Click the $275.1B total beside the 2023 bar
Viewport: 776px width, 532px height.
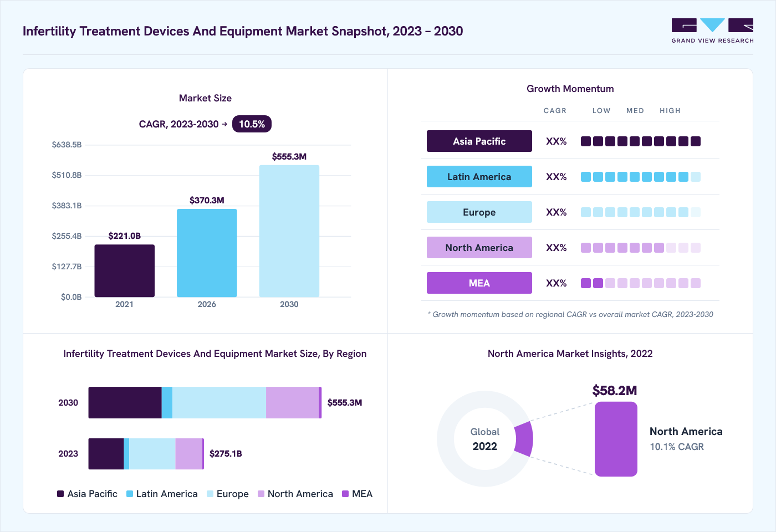coord(226,454)
